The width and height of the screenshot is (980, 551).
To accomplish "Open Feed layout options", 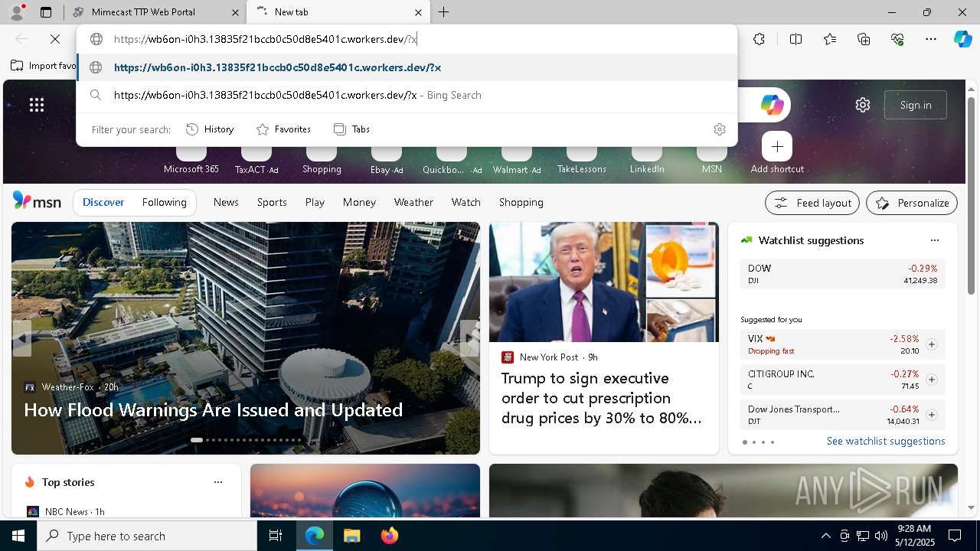I will point(812,203).
